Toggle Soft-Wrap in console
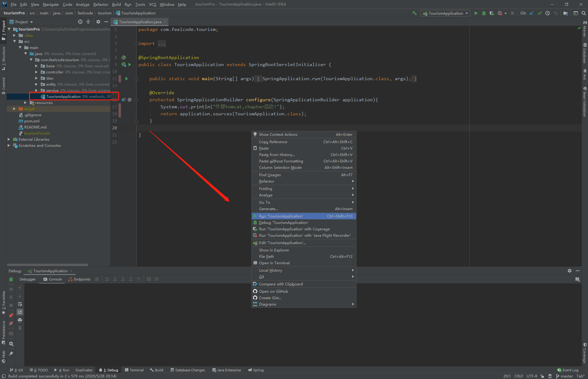The image size is (588, 379). tap(20, 304)
